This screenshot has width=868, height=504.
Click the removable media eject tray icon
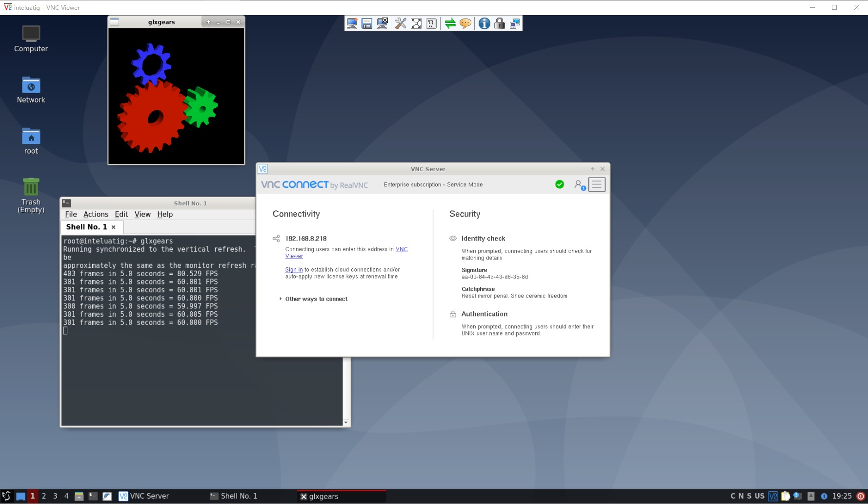pyautogui.click(x=811, y=496)
